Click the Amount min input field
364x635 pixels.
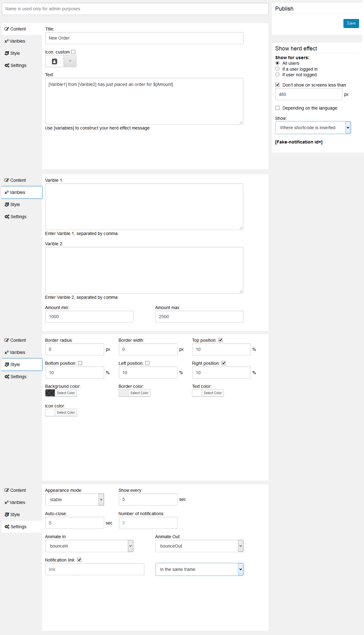(x=89, y=317)
